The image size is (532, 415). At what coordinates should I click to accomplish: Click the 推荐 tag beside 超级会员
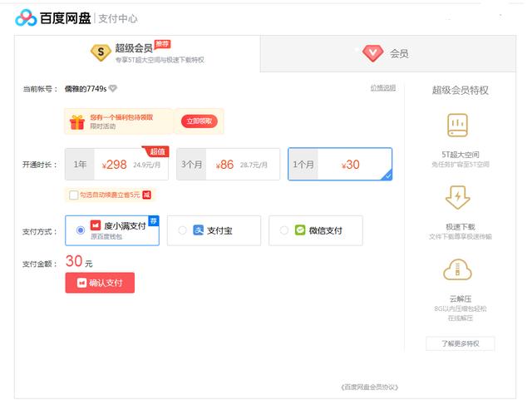[x=162, y=44]
